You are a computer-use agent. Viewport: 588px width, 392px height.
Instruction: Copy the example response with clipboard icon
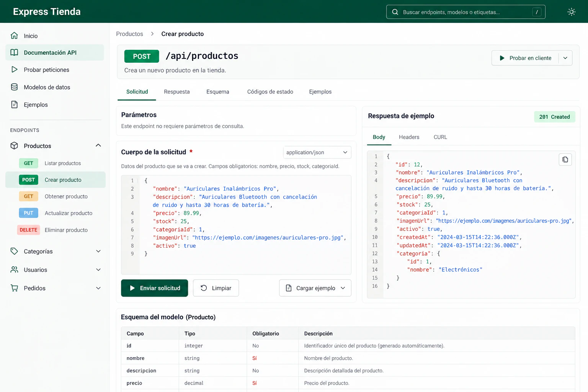click(x=565, y=160)
